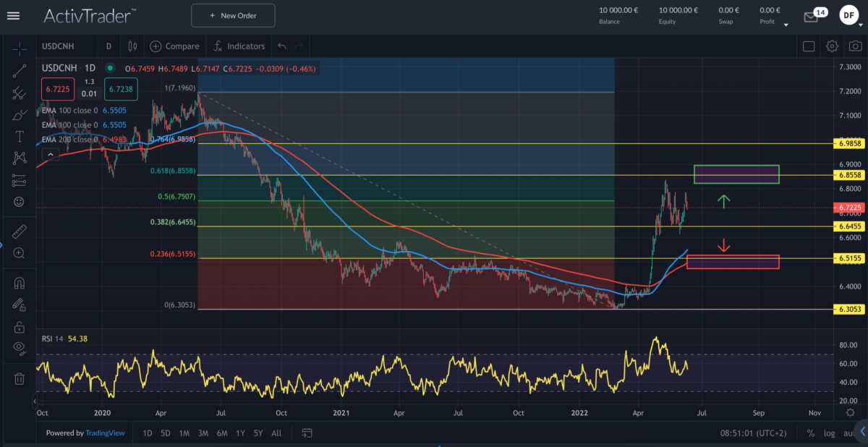Toggle auto scale mode
Image resolution: width=868 pixels, height=447 pixels.
click(x=847, y=433)
